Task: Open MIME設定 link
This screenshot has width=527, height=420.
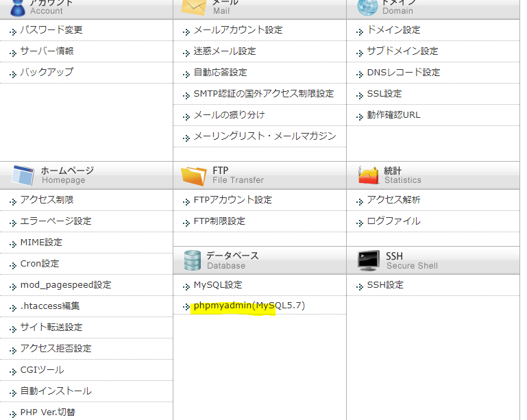Action: click(x=41, y=243)
